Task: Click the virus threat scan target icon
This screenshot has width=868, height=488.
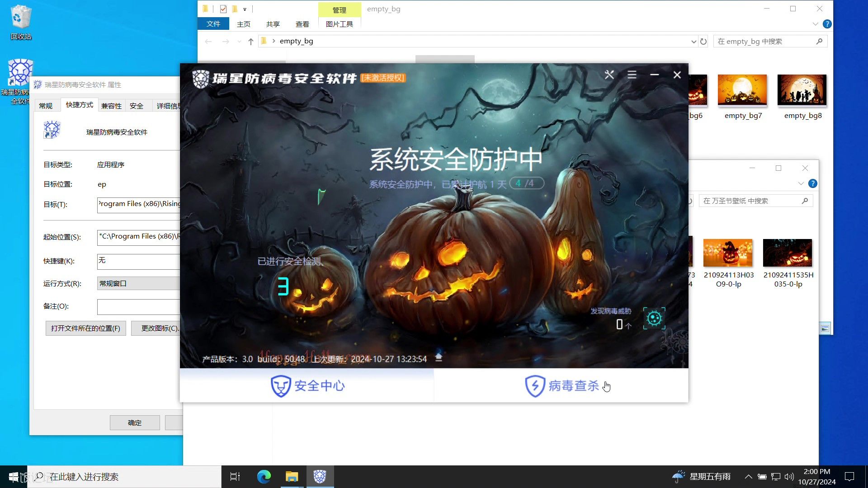Action: click(654, 318)
